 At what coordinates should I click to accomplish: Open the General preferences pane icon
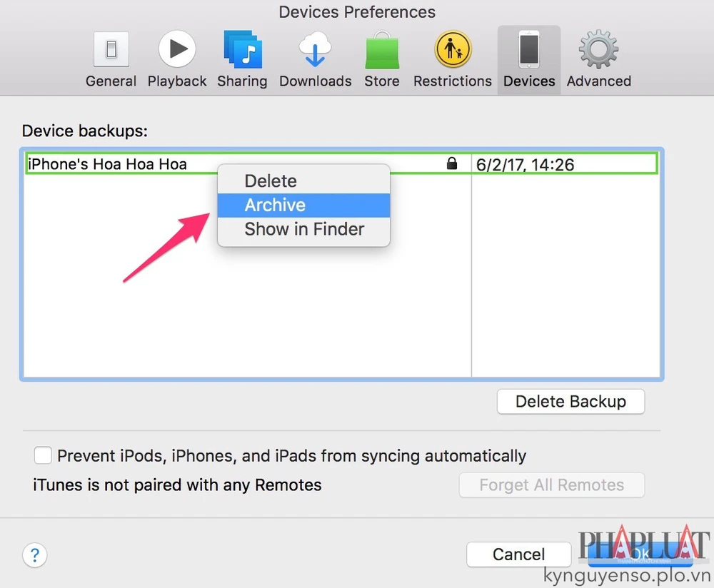coord(111,51)
